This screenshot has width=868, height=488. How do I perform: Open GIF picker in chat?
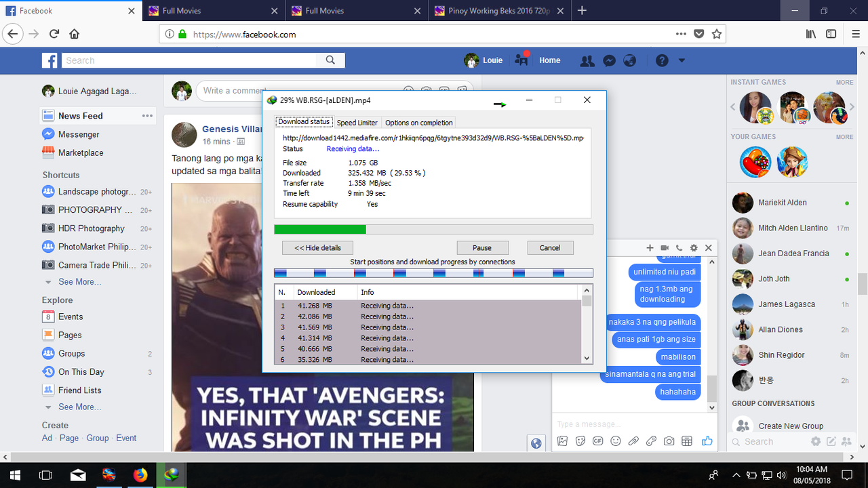tap(597, 441)
